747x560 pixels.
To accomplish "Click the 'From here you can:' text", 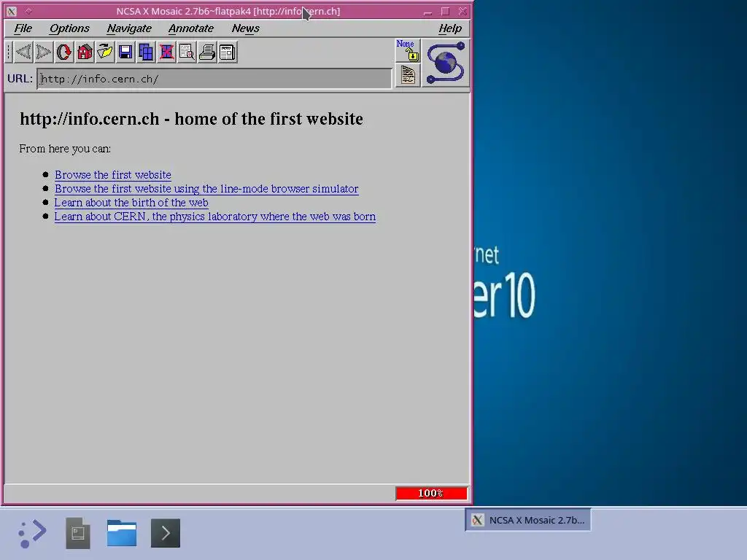I will pyautogui.click(x=65, y=149).
